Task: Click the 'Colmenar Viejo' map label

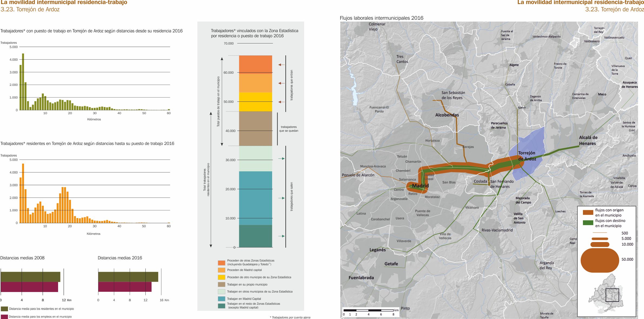Action: click(377, 26)
